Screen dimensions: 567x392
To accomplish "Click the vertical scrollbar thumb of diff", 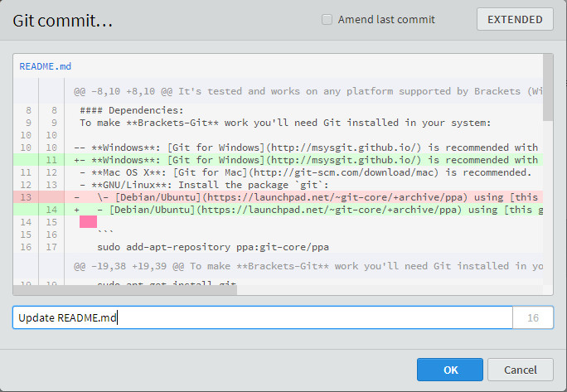I will [548, 88].
